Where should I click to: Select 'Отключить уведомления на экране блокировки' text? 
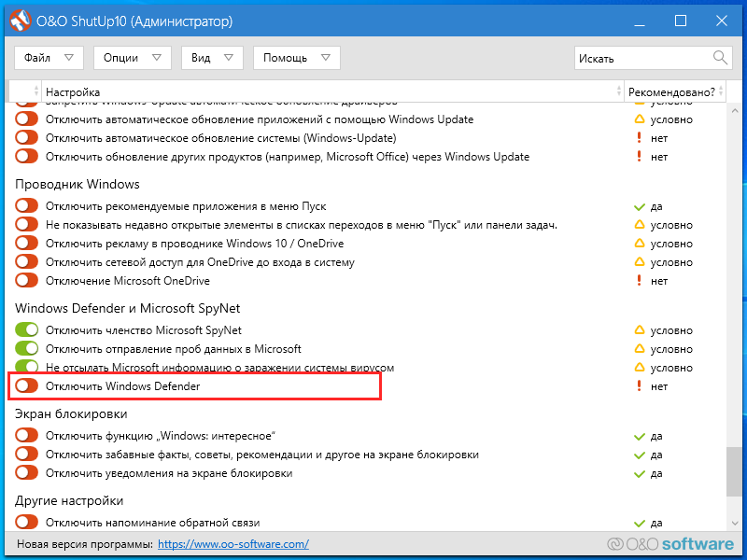169,473
